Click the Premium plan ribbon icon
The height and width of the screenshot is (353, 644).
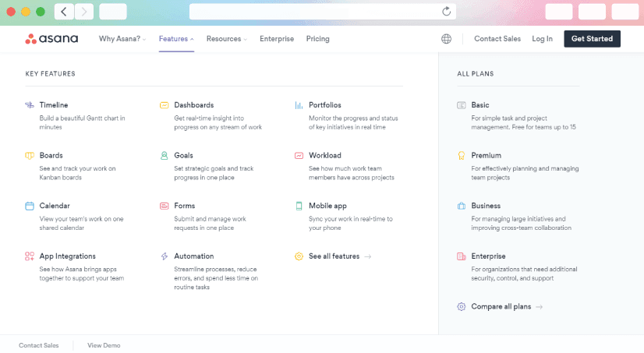[462, 156]
